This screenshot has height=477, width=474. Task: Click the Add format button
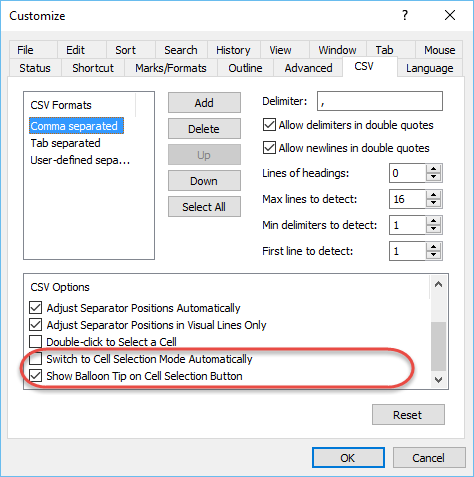204,103
